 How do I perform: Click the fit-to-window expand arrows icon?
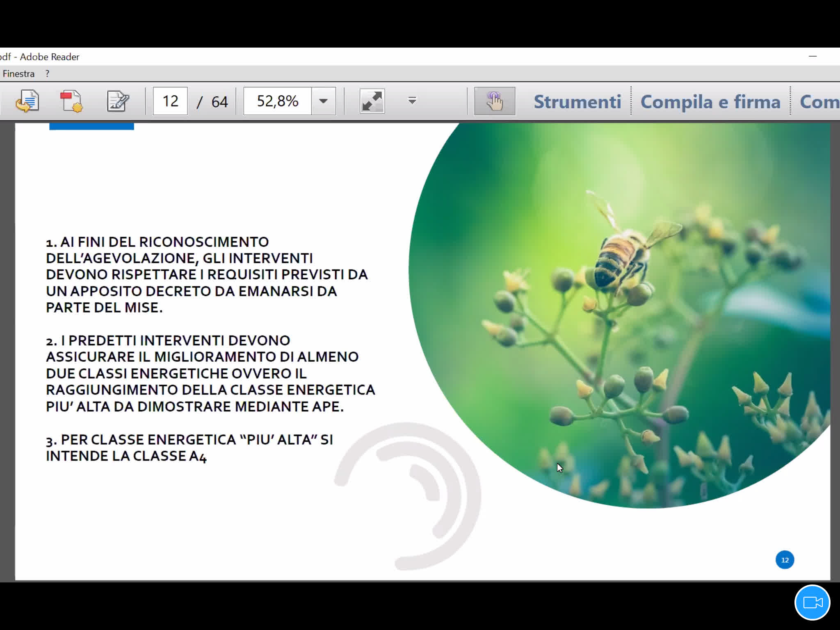pyautogui.click(x=372, y=101)
